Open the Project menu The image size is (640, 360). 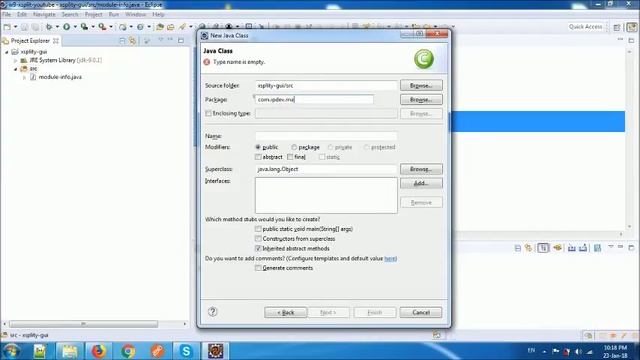(93, 14)
